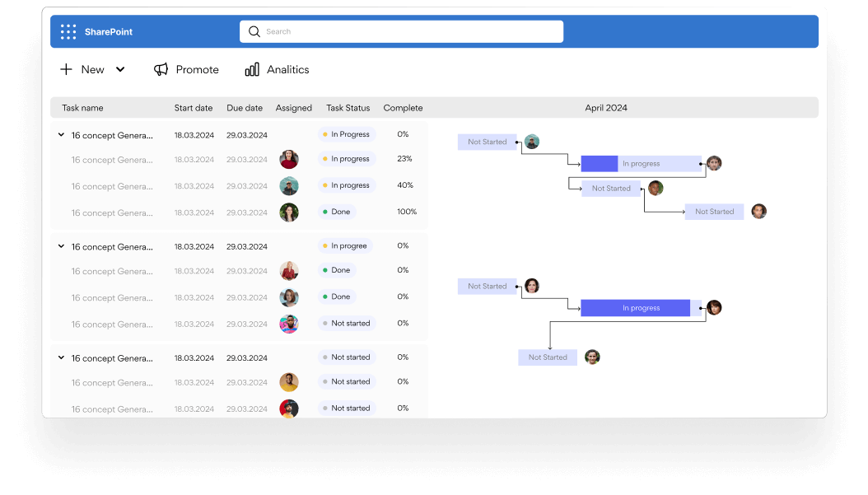This screenshot has height=495, width=868.
Task: Click the half-filled In progress Gantt bar
Action: [x=641, y=163]
